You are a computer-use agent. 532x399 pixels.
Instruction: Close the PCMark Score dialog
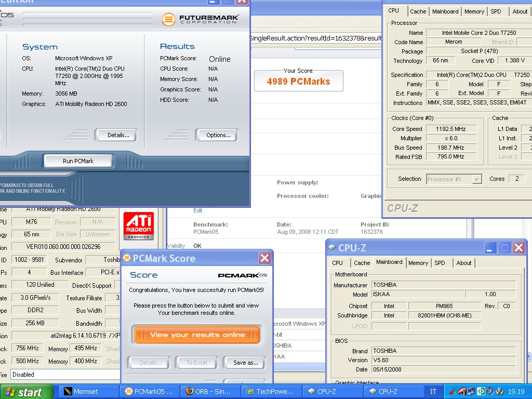pos(264,258)
